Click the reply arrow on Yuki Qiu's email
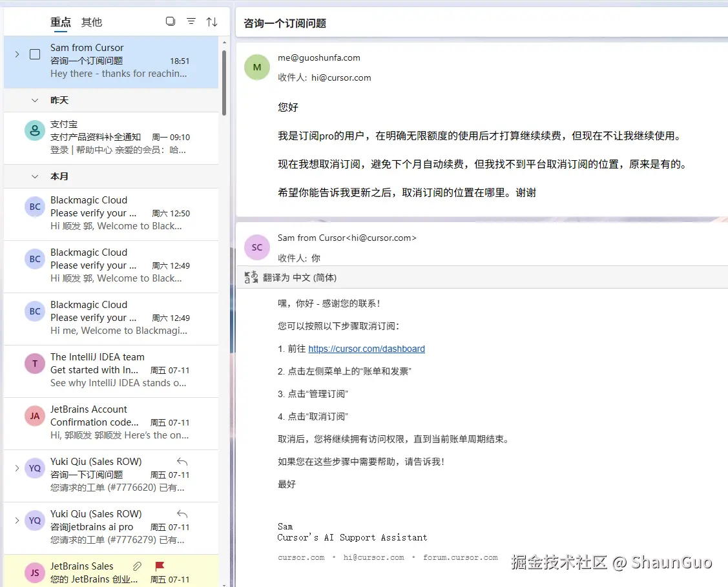This screenshot has width=728, height=587. (182, 460)
